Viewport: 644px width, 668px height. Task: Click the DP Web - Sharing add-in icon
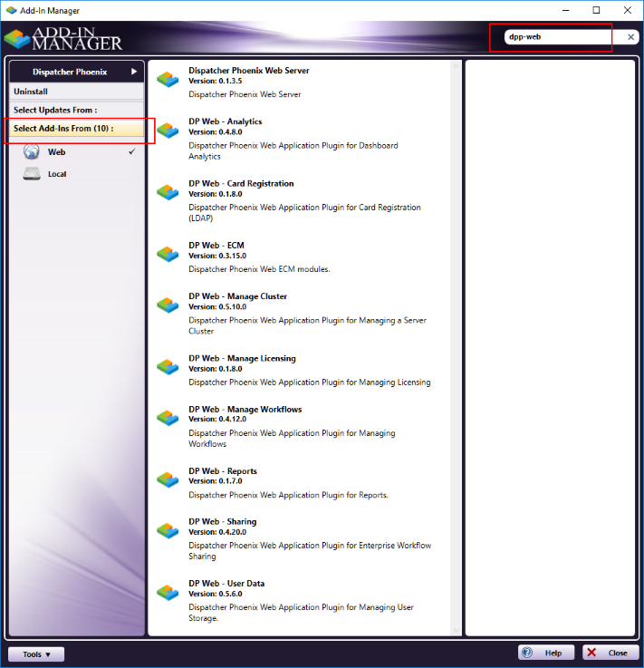click(x=168, y=530)
